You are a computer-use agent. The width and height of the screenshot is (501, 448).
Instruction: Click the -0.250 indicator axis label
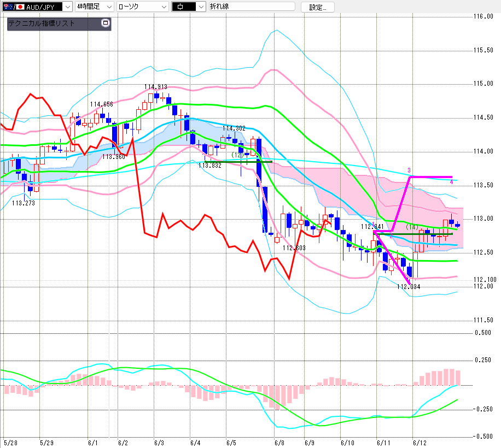pos(482,409)
